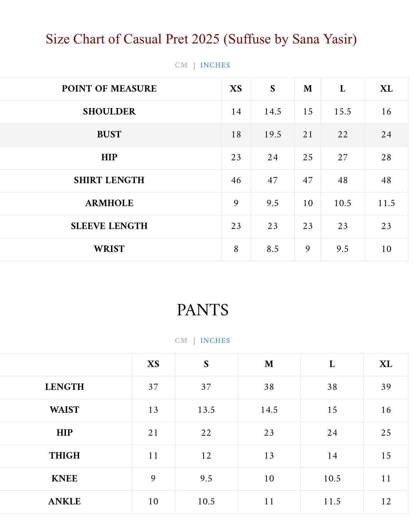The height and width of the screenshot is (532, 413).
Task: Click the ARMHOLE row label
Action: point(109,203)
